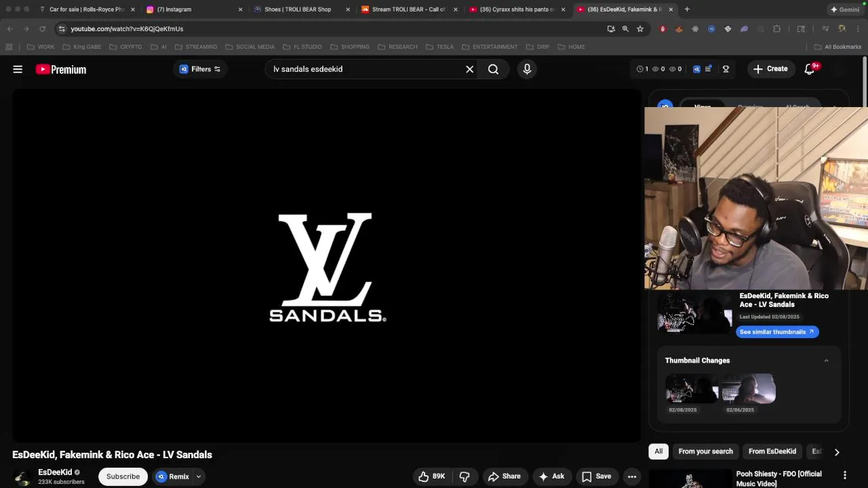The width and height of the screenshot is (868, 488).
Task: Select From EsDeeKid chip
Action: [772, 451]
